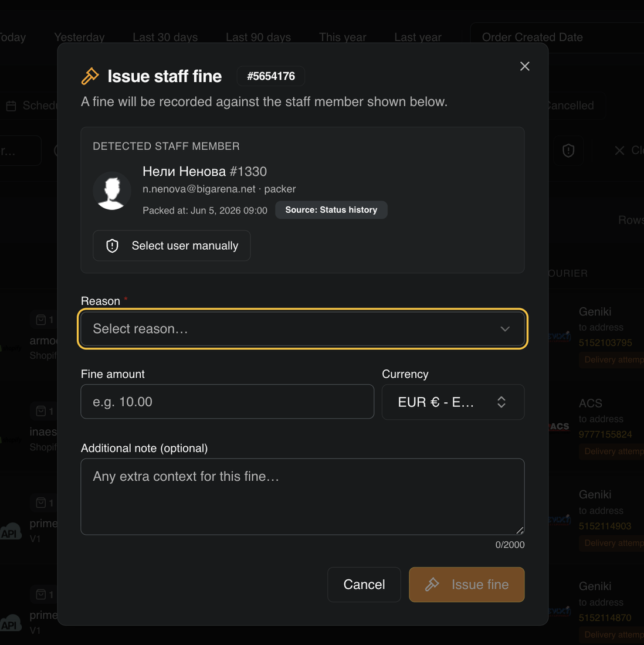Click the up-down arrows in Currency selector

point(501,402)
